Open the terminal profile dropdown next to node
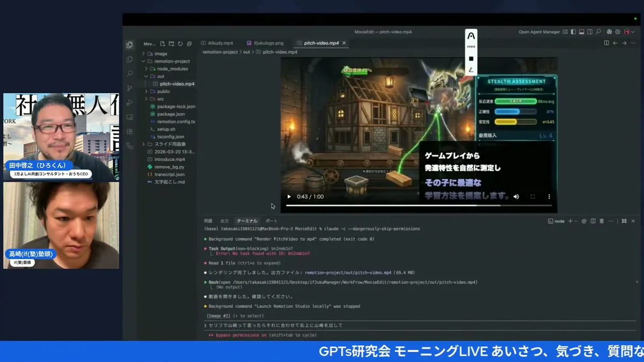 coord(575,221)
